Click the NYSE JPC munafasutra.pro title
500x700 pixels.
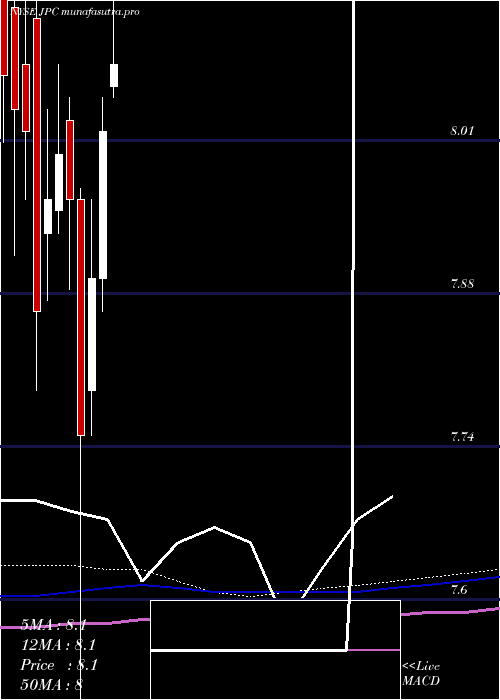click(x=75, y=12)
